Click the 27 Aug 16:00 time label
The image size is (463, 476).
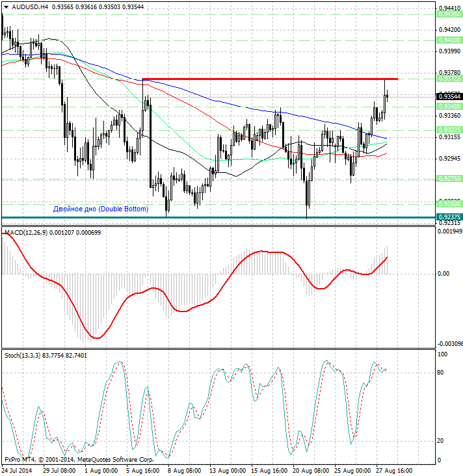[x=394, y=471]
